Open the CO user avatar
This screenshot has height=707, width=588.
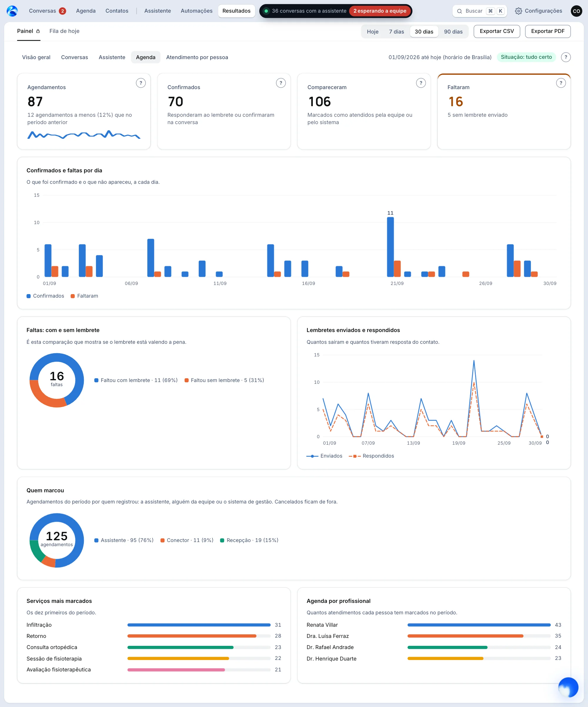(576, 11)
